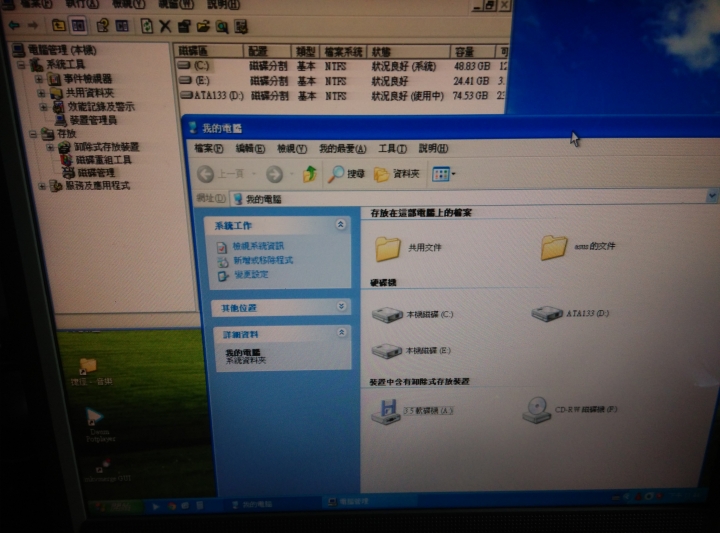The image size is (720, 533).
Task: Select the 3.5 軟碟機 (A:) floppy icon
Action: (386, 411)
